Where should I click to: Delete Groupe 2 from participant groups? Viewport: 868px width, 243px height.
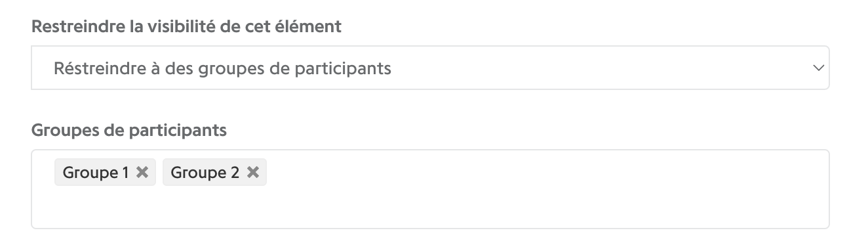pos(253,173)
